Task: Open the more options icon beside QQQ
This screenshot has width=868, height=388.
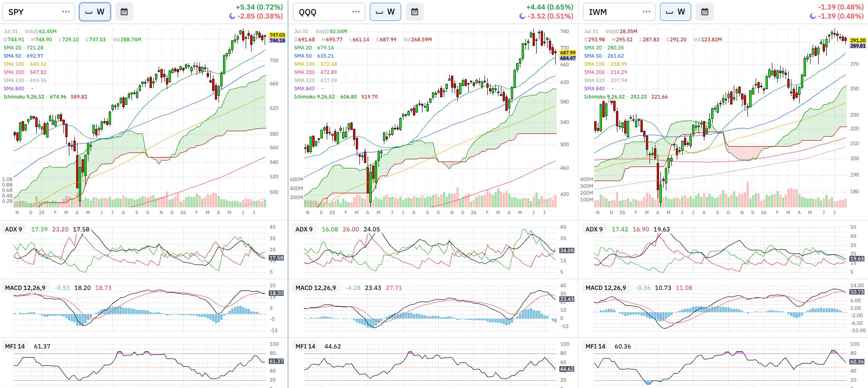Action: [x=356, y=12]
